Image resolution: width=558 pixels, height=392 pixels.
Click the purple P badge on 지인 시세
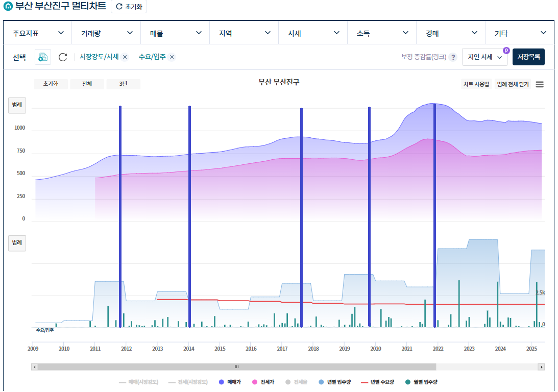point(506,51)
